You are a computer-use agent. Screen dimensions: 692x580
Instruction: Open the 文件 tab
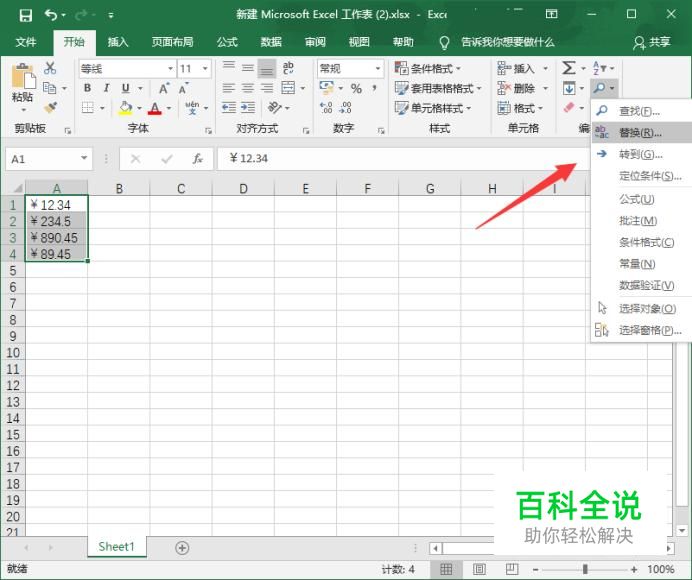pyautogui.click(x=26, y=42)
